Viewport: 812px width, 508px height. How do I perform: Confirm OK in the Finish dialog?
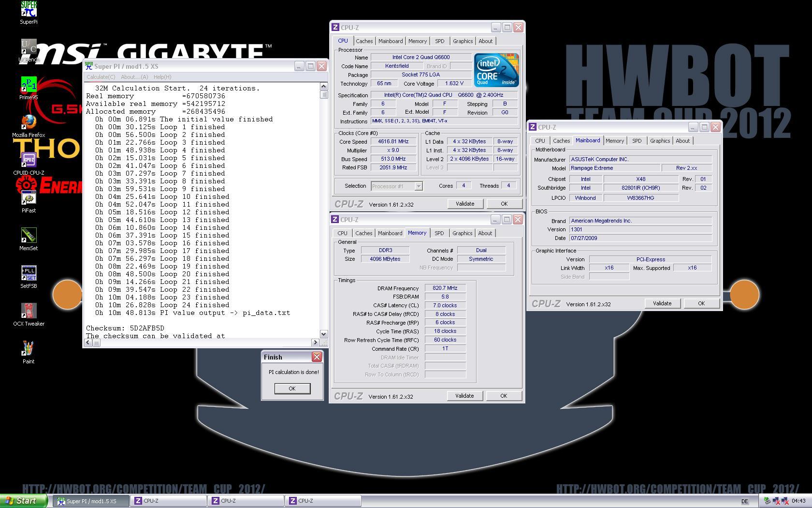tap(292, 388)
